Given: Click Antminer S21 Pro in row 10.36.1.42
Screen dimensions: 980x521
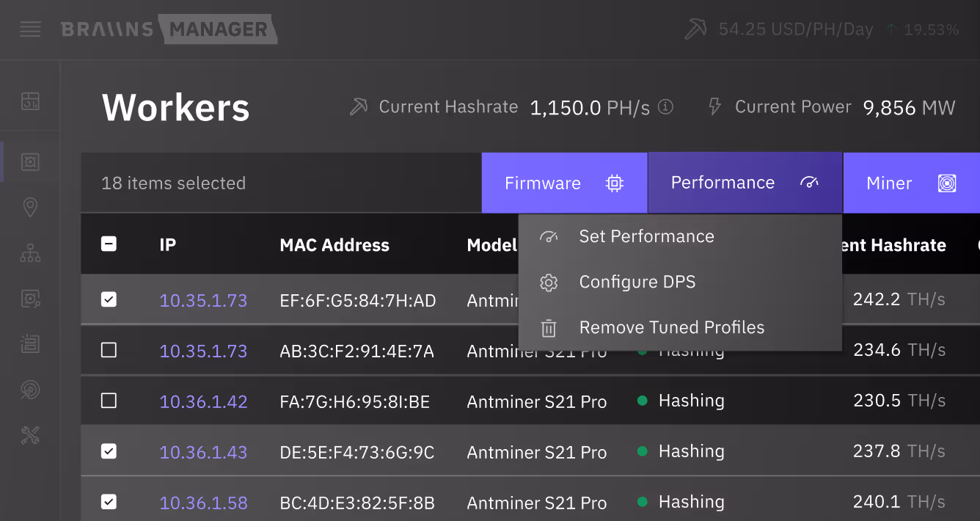Looking at the screenshot, I should [x=537, y=401].
